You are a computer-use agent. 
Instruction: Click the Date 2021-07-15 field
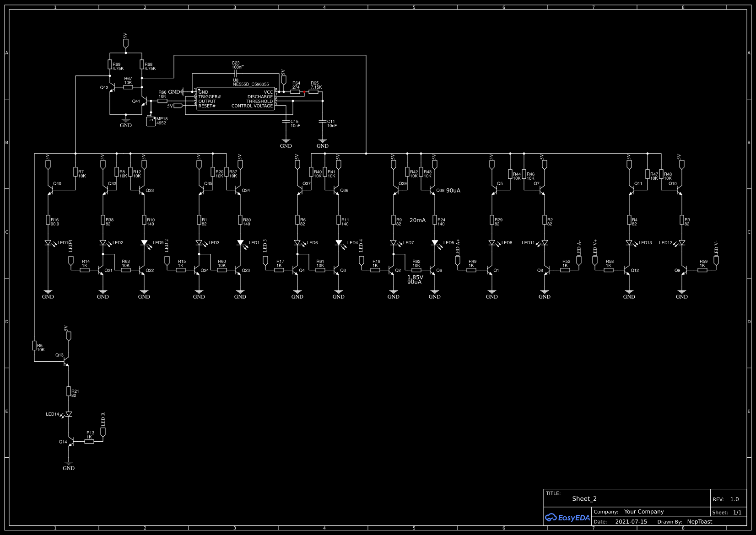point(632,521)
